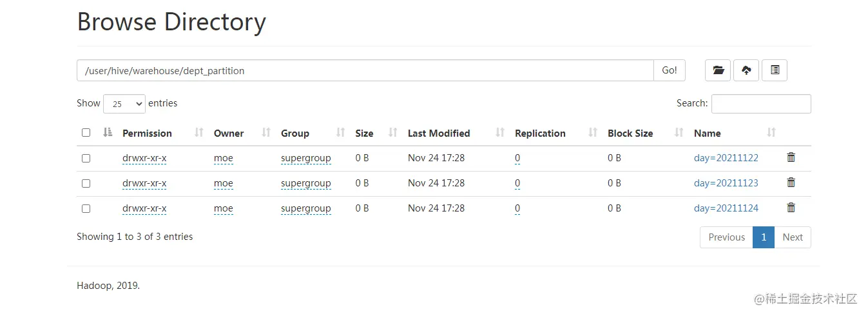Check the box for the day=20211124 row
This screenshot has height=316, width=868.
tap(86, 208)
